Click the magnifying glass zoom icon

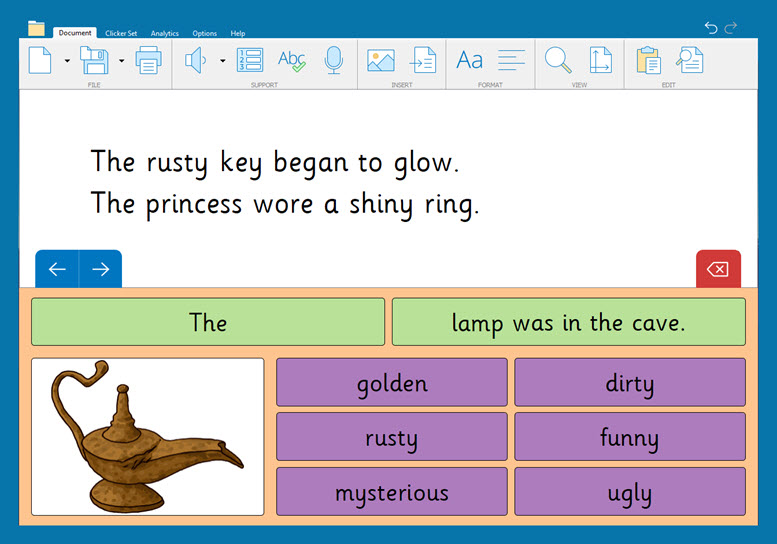coord(557,60)
